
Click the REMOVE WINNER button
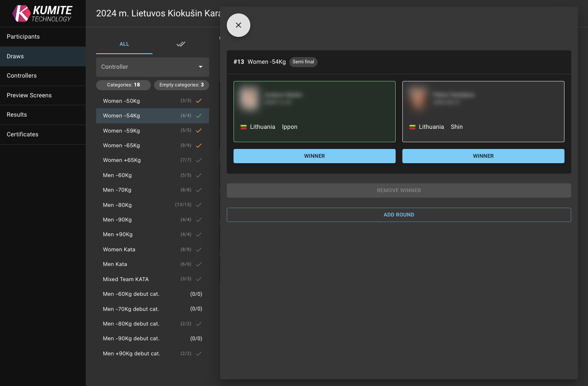(x=399, y=190)
